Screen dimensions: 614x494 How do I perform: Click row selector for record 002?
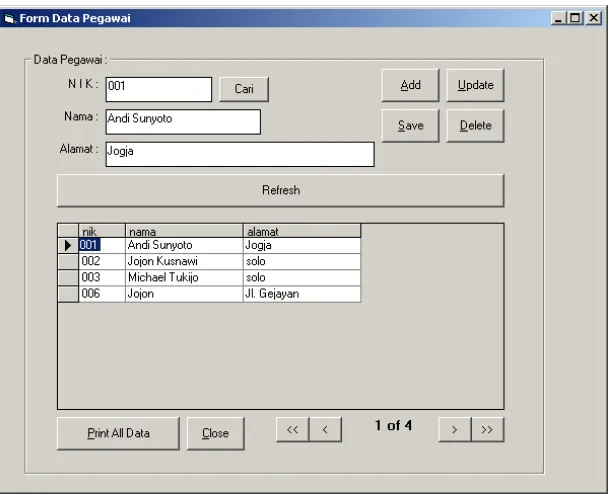pos(68,261)
